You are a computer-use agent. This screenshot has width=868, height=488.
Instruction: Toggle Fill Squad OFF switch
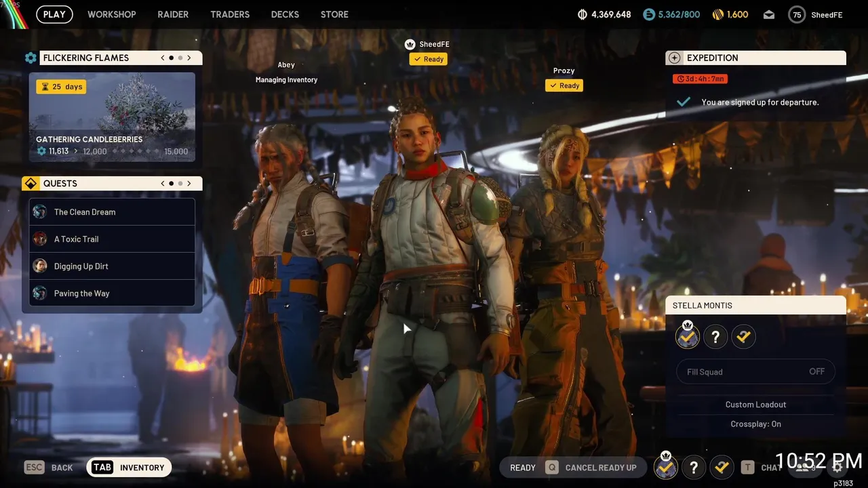tap(755, 371)
